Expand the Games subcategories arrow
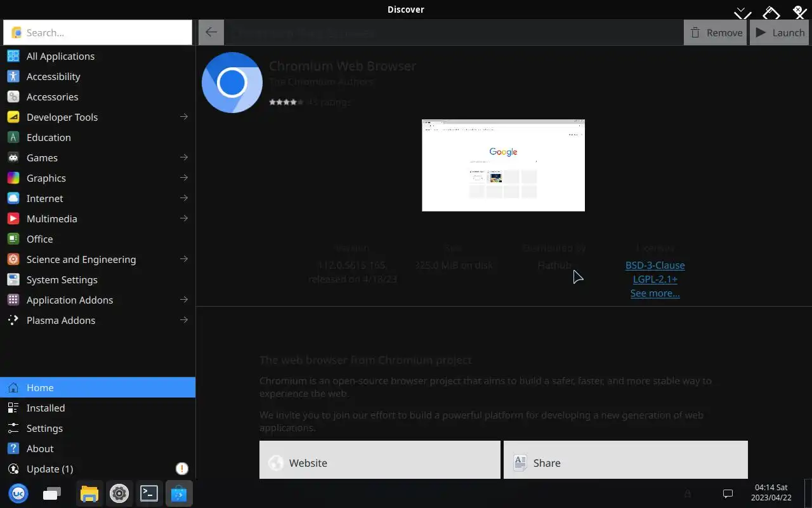The image size is (812, 508). [183, 157]
